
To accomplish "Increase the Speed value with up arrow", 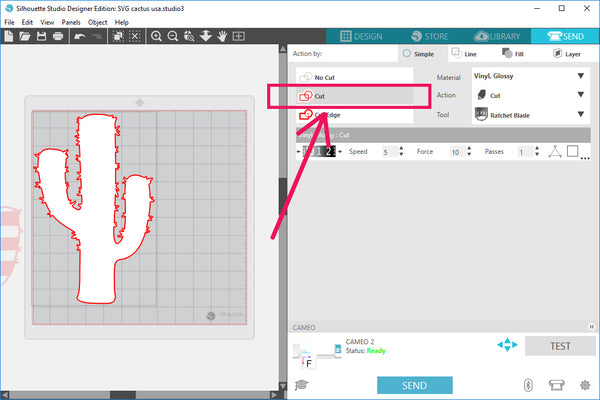I will 401,148.
